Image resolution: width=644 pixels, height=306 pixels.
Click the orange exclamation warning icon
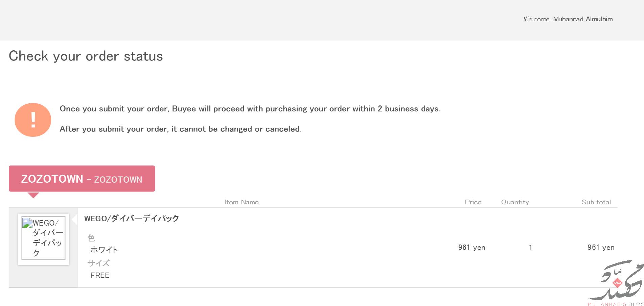(x=33, y=120)
